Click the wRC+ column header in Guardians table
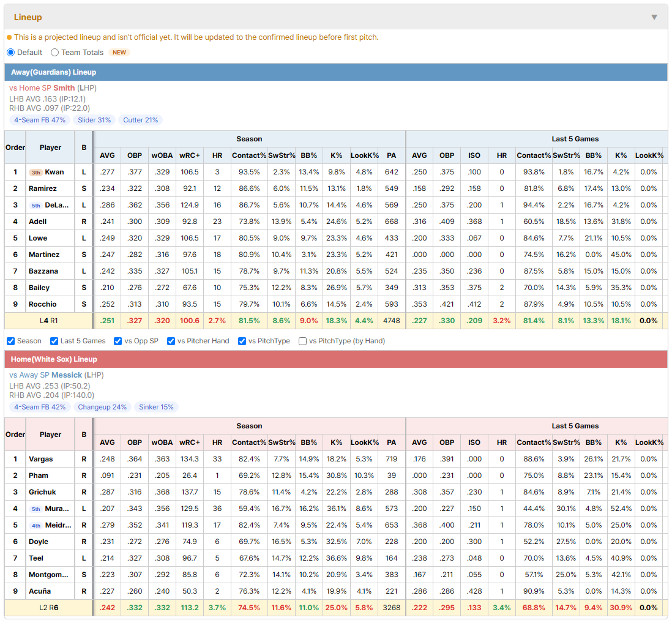The width and height of the screenshot is (672, 623). (190, 155)
